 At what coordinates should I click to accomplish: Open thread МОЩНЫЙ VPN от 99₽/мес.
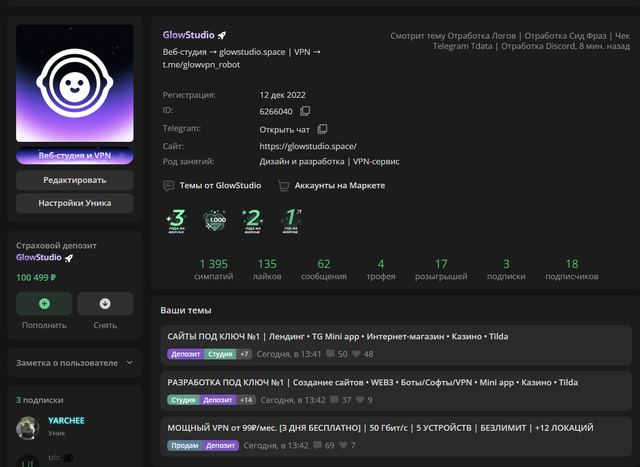[380, 428]
